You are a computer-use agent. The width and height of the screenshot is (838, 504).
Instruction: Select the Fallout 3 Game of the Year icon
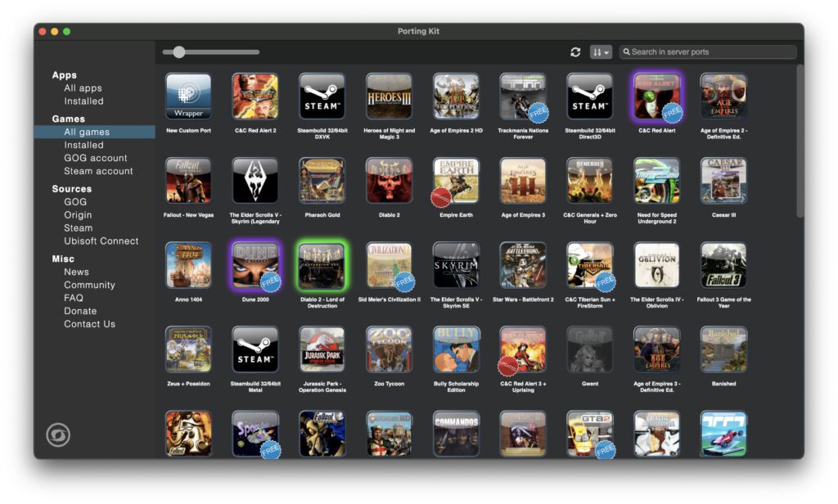723,265
